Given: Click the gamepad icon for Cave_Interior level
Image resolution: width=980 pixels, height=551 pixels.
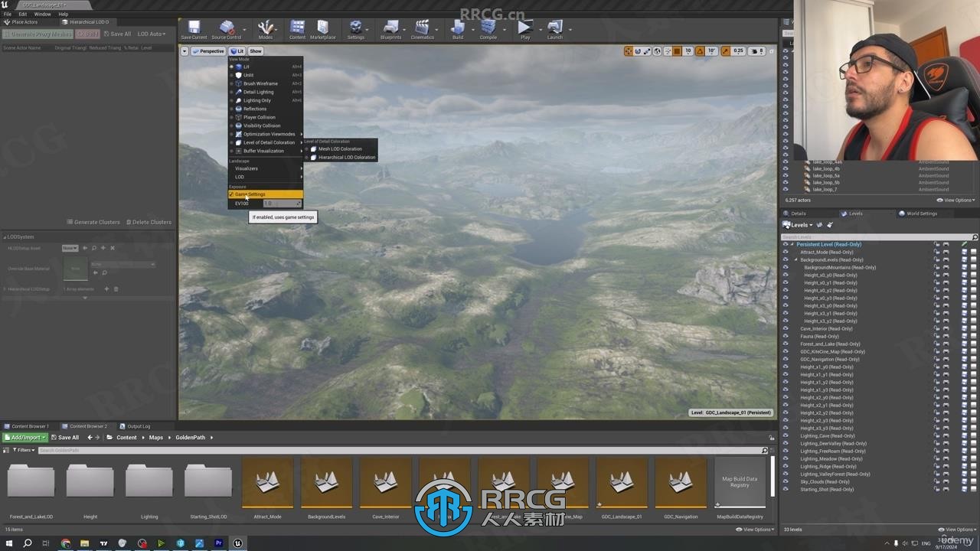Looking at the screenshot, I should click(x=946, y=328).
